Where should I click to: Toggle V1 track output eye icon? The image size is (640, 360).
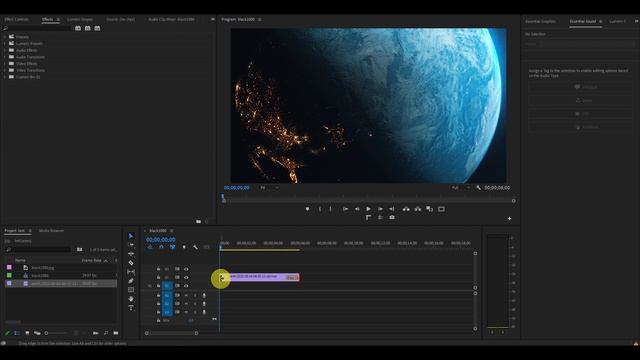[x=186, y=286]
